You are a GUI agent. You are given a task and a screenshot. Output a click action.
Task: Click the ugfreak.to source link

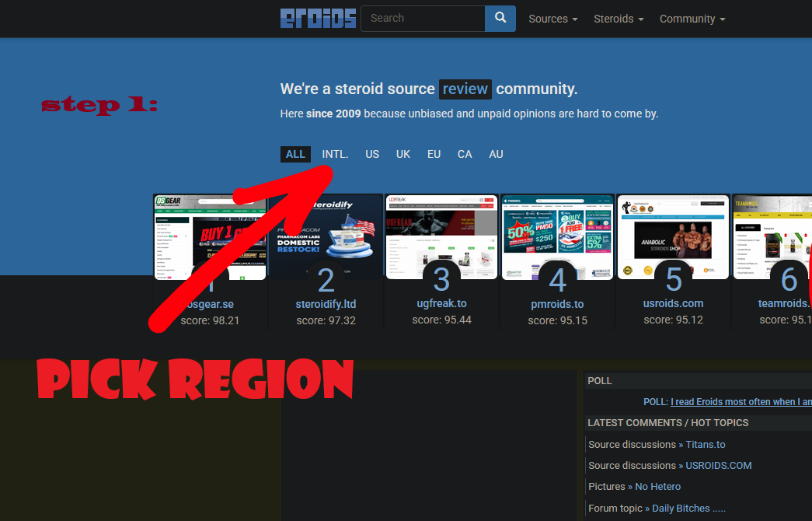coord(441,303)
